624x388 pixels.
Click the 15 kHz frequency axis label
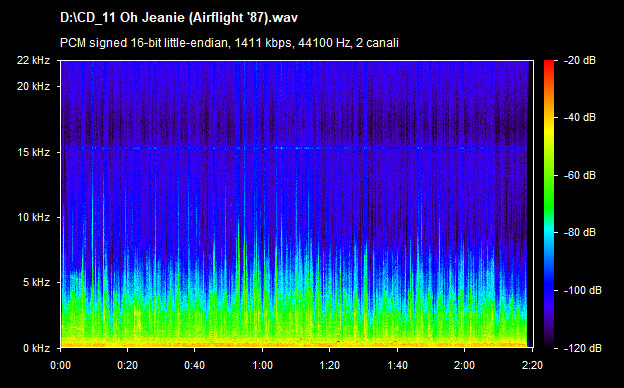point(33,152)
